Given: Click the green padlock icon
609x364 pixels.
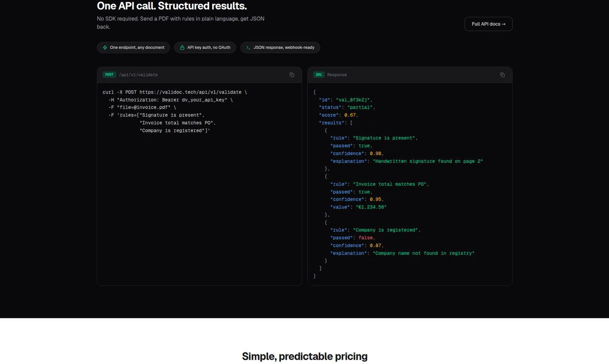Looking at the screenshot, I should point(182,47).
